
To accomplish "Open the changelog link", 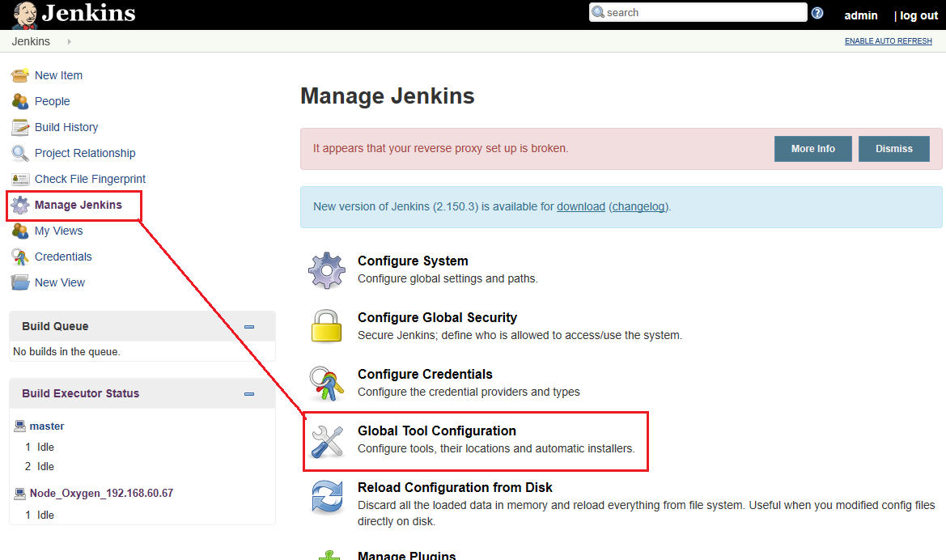I will click(x=639, y=207).
